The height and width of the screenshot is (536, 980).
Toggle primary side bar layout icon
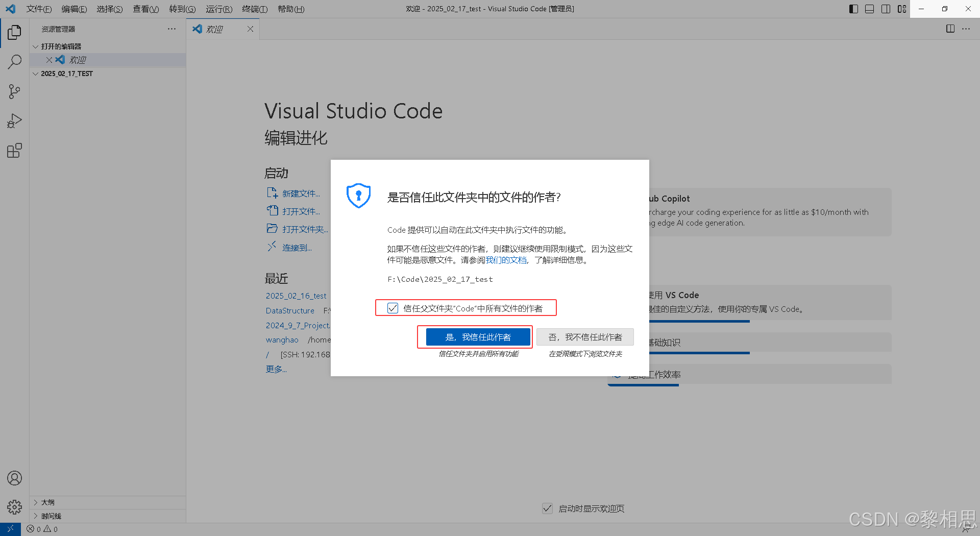tap(853, 9)
